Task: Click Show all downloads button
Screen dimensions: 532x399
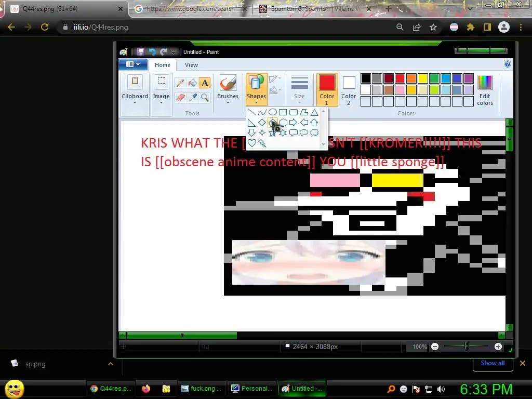Action: (x=493, y=363)
